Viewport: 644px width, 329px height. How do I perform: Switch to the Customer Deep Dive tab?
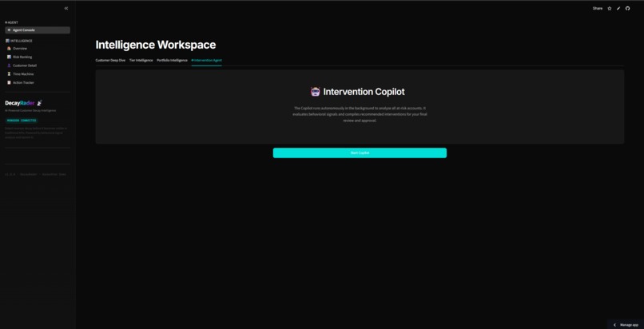tap(110, 61)
